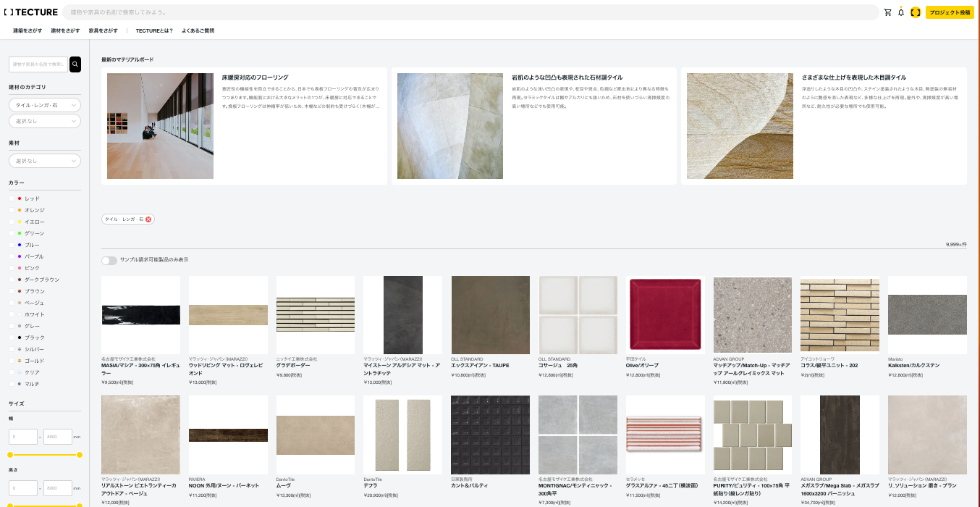
Task: Check the ブラック color checkbox
Action: click(x=11, y=338)
